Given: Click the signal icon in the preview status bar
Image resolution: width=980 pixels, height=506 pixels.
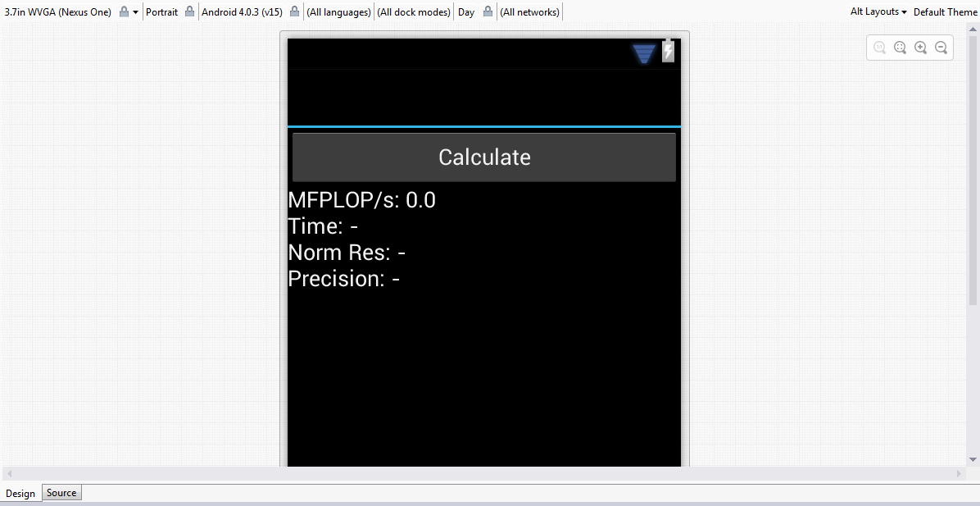Looking at the screenshot, I should (644, 52).
